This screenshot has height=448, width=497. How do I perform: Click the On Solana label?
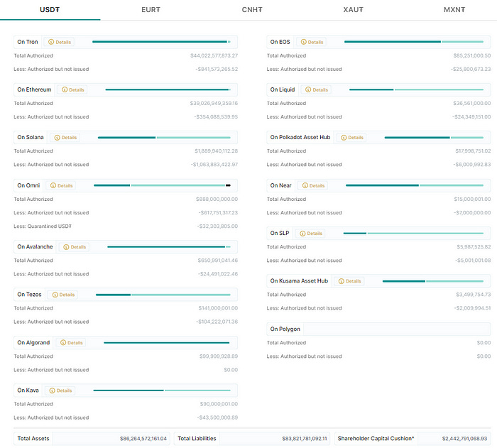point(31,137)
